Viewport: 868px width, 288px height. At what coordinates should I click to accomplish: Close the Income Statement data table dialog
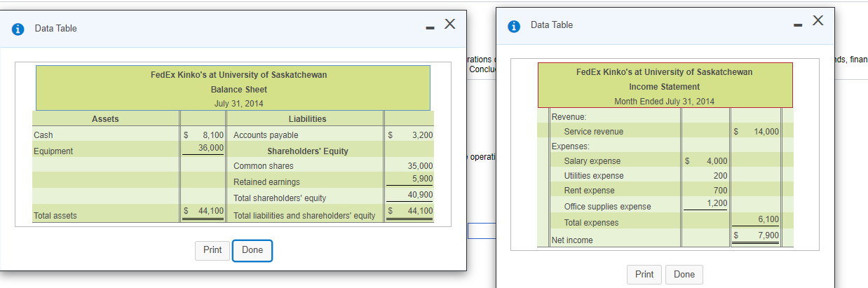point(818,21)
